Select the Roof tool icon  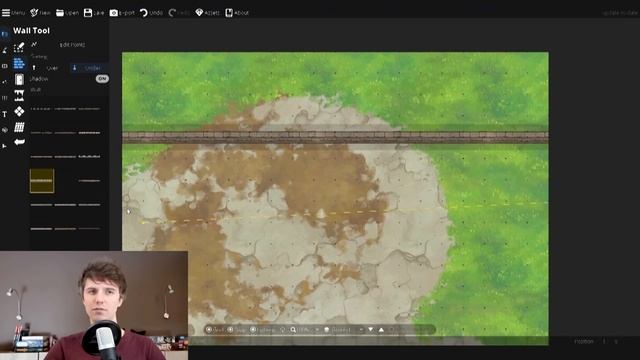19,127
